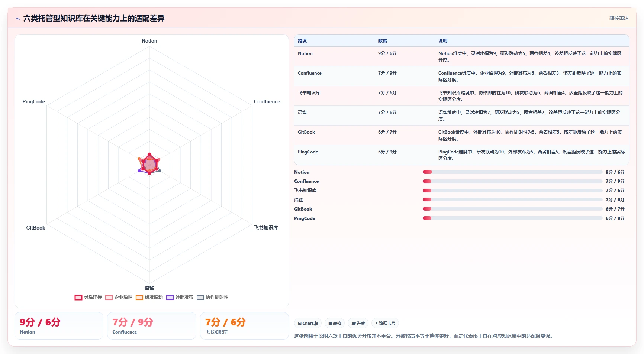Click the 维度 column header

point(302,41)
